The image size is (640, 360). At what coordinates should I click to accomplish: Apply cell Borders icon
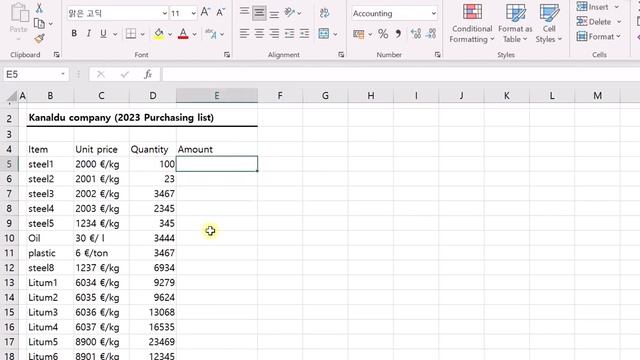click(x=131, y=33)
